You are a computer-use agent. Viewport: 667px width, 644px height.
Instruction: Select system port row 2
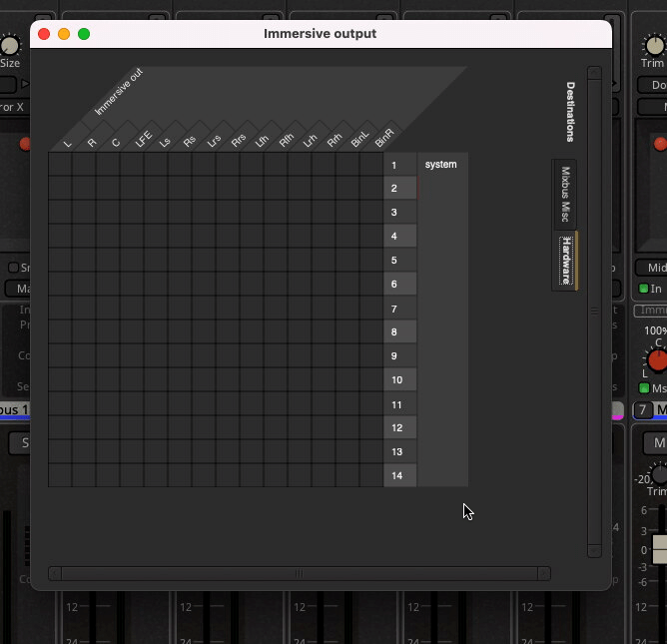pyautogui.click(x=399, y=188)
